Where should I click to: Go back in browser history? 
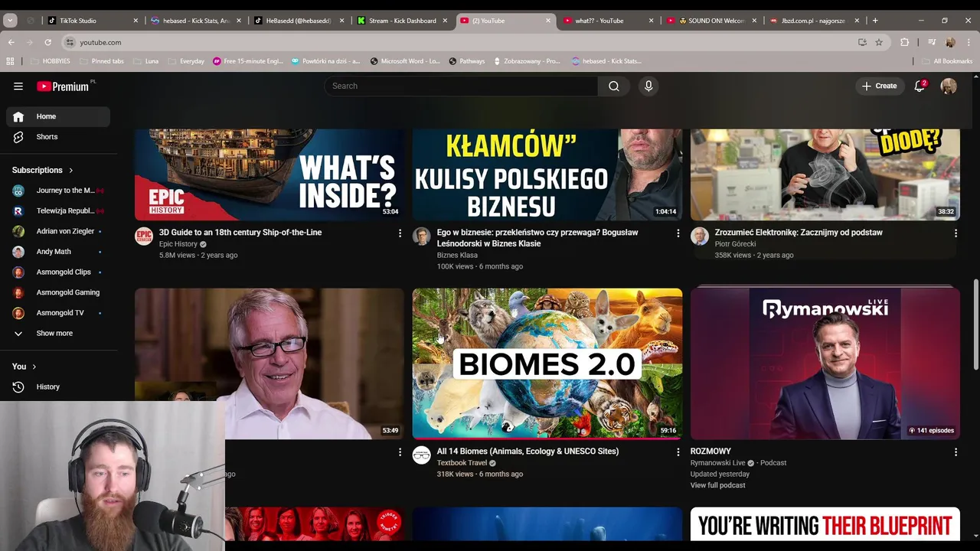(x=11, y=42)
